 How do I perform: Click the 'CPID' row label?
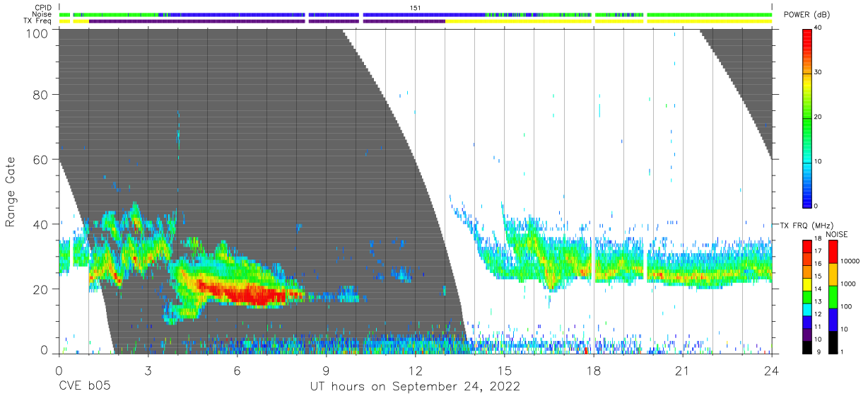[43, 8]
